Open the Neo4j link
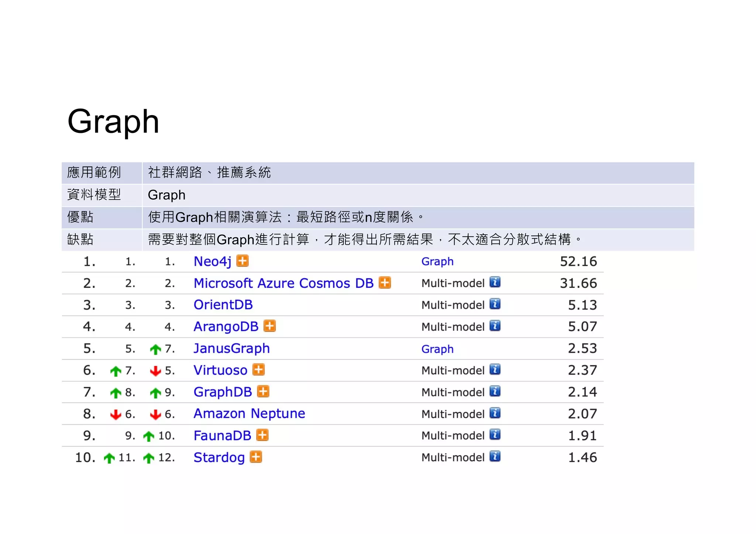This screenshot has height=534, width=756. click(212, 261)
